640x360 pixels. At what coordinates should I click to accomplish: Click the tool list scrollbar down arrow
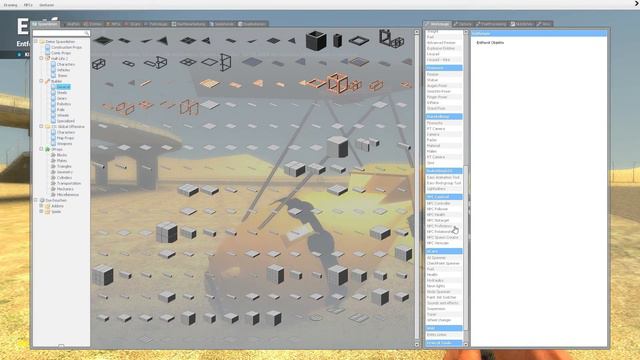pos(466,344)
